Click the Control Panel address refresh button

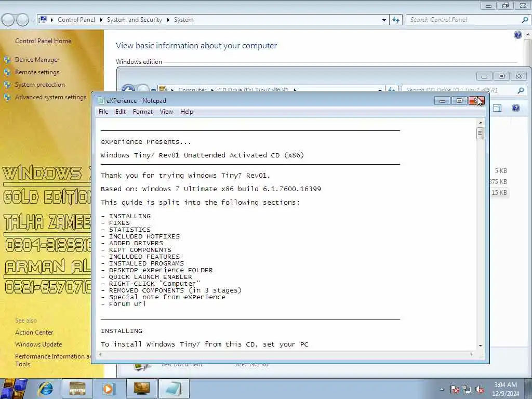[396, 20]
